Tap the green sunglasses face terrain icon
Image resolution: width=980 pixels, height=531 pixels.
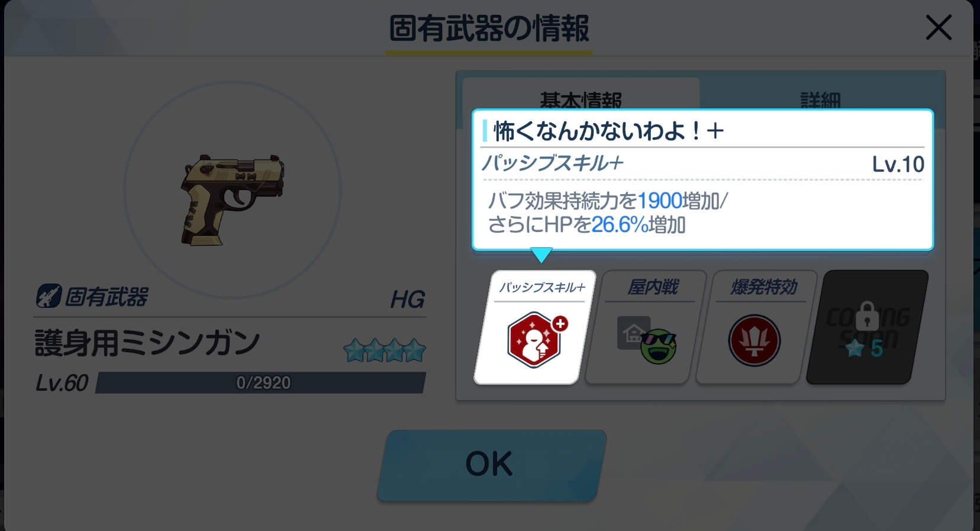click(658, 346)
